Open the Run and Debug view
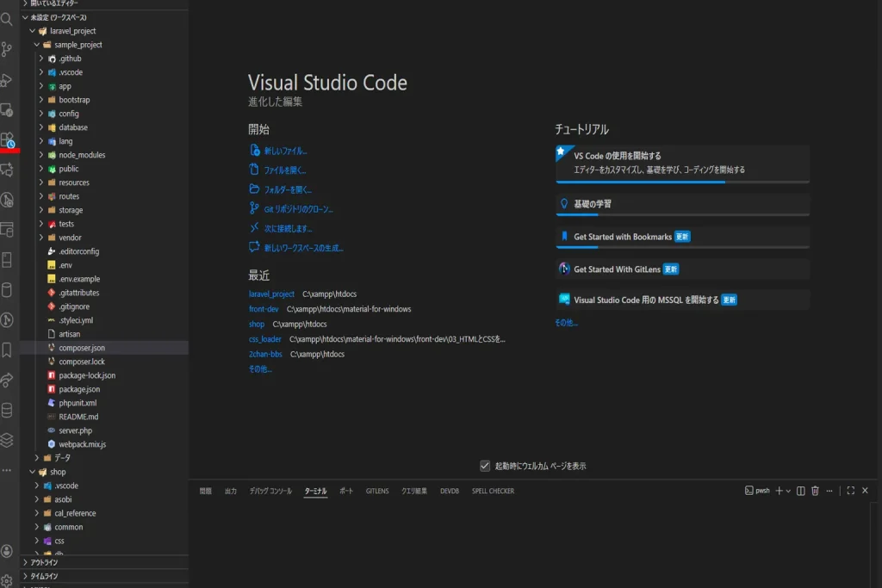 [8, 79]
